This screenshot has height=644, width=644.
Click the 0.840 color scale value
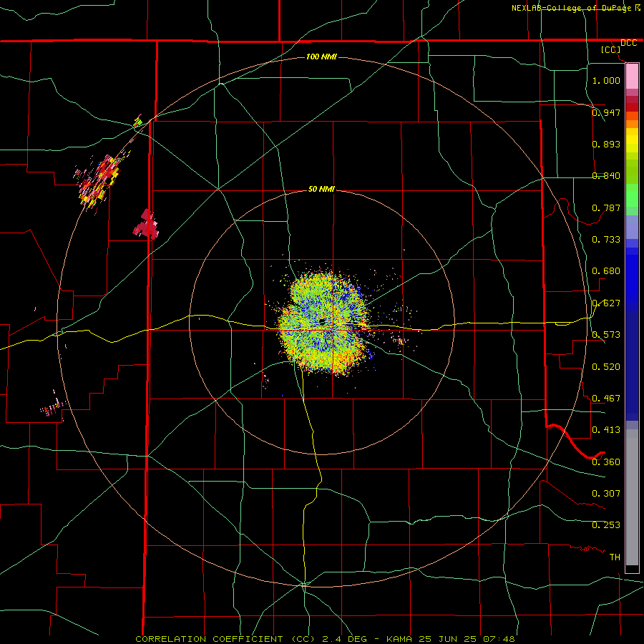pos(606,176)
